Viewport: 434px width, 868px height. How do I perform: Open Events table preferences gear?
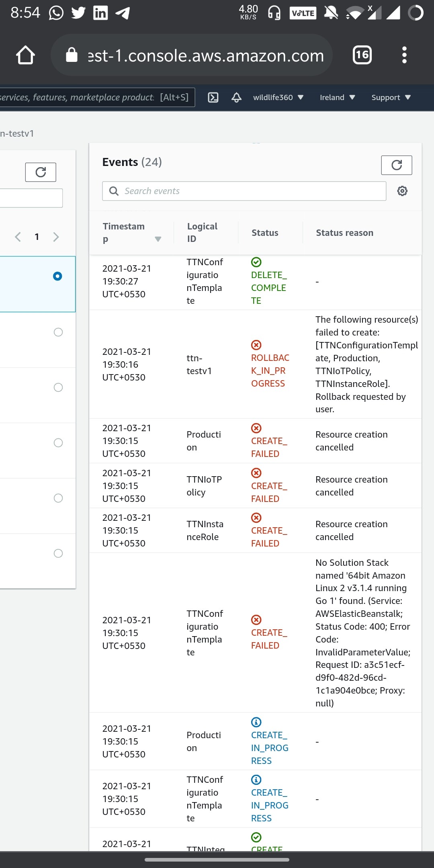(x=402, y=191)
